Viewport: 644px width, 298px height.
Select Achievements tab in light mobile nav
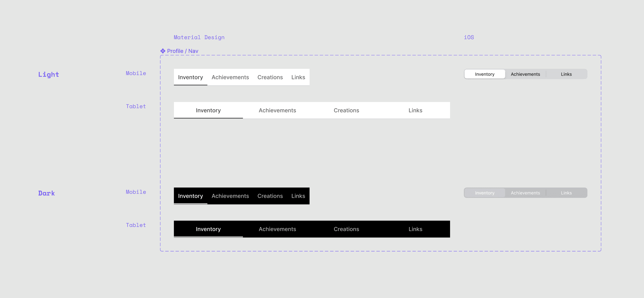pyautogui.click(x=230, y=77)
